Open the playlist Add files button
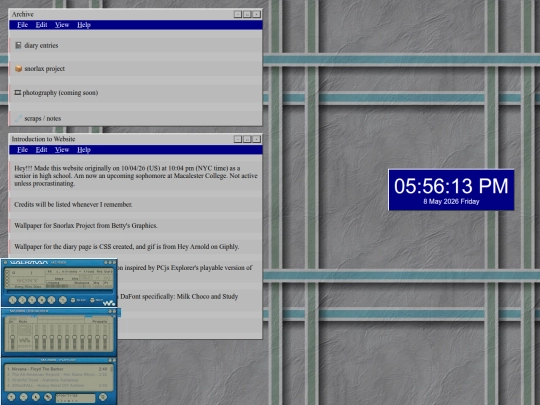Image resolution: width=540 pixels, height=405 pixels. tap(11, 397)
